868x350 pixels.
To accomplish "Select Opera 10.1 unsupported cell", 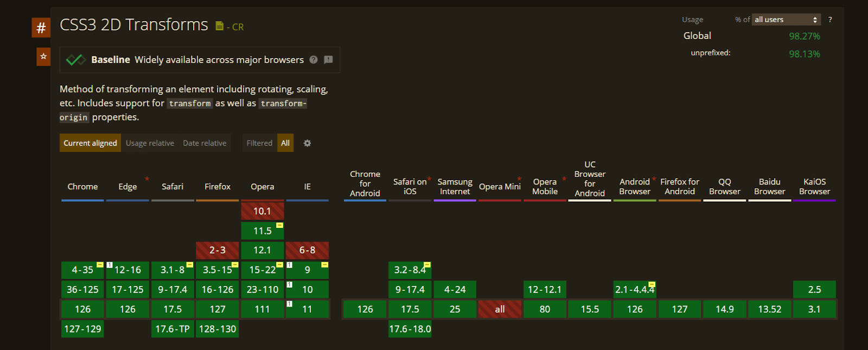I will click(x=263, y=211).
